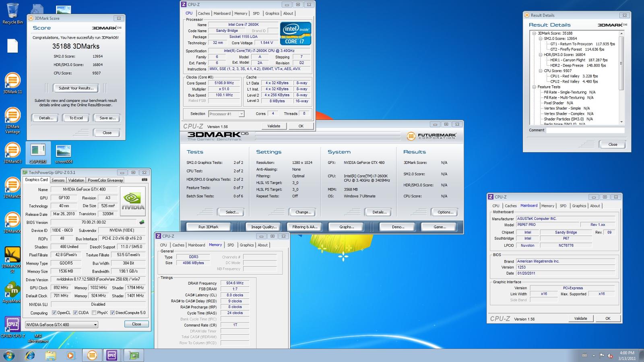Open Image Quality... in 3DMark06
This screenshot has width=644, height=362.
pyautogui.click(x=264, y=227)
